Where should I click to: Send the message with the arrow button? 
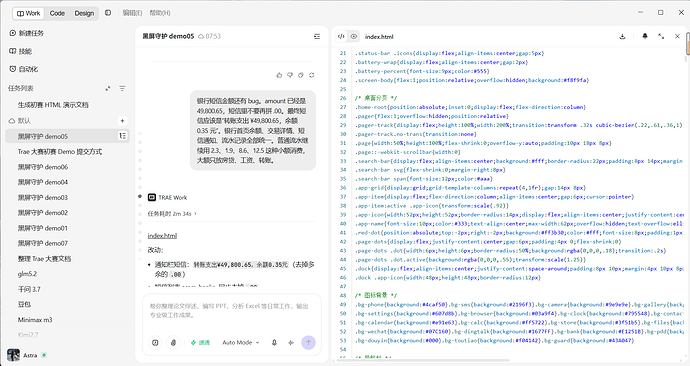pyautogui.click(x=308, y=342)
